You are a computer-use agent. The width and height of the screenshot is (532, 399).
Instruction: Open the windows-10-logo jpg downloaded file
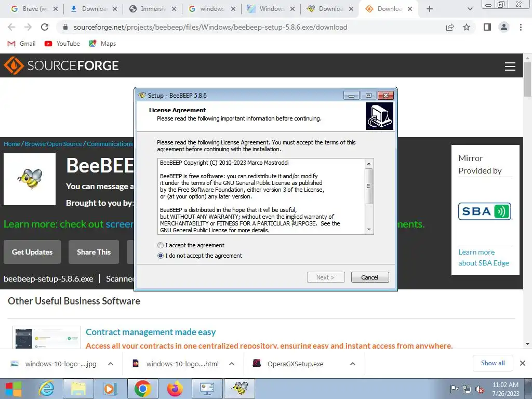click(x=54, y=364)
